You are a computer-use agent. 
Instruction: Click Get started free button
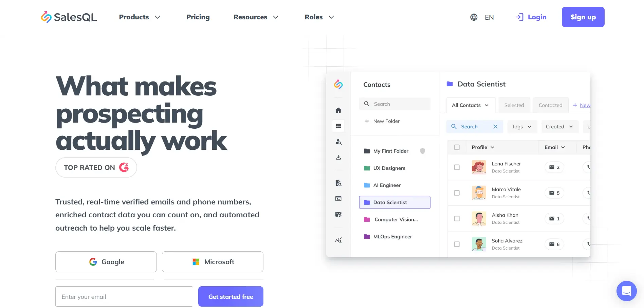coord(231,296)
